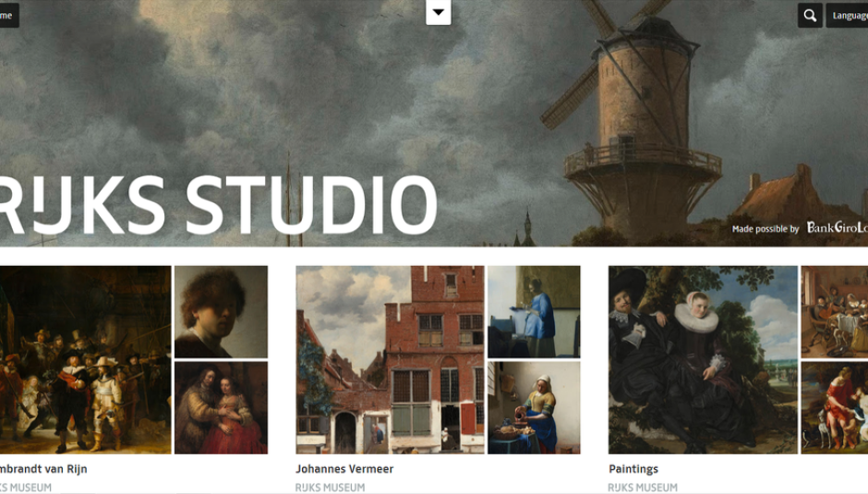Click Rijksmuseum label under Paintings

coord(643,488)
